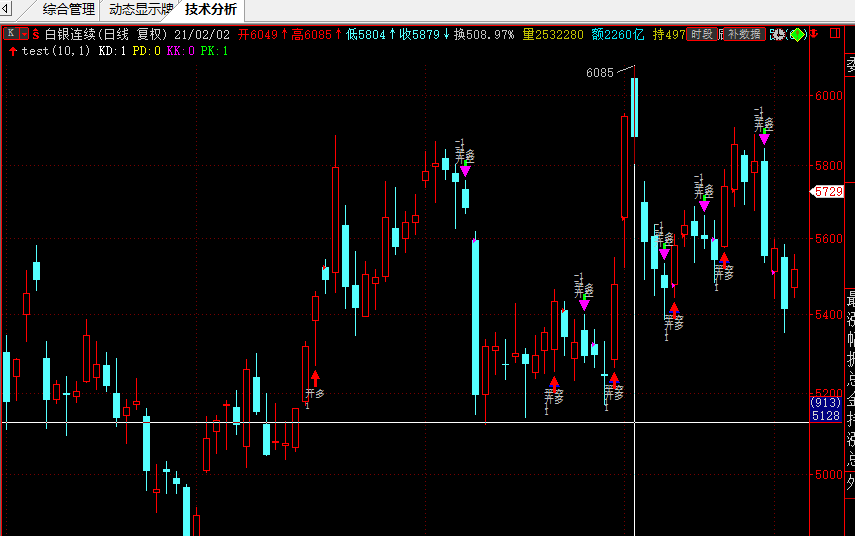Click the clock icon in the chart header

coord(778,34)
